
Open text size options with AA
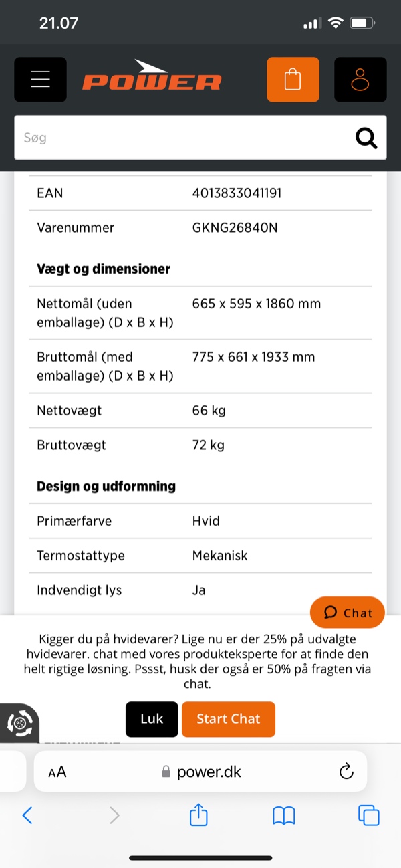click(57, 771)
